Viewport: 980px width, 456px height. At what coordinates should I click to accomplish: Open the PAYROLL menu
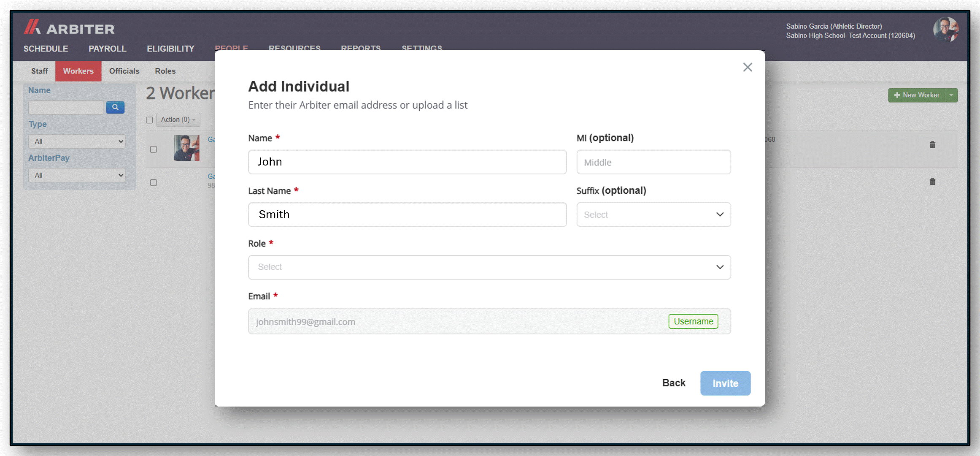pyautogui.click(x=107, y=49)
